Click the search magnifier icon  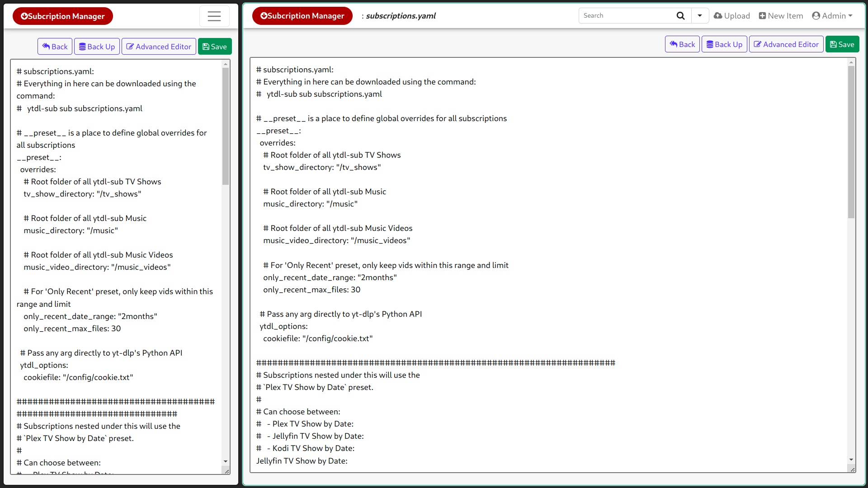(680, 16)
